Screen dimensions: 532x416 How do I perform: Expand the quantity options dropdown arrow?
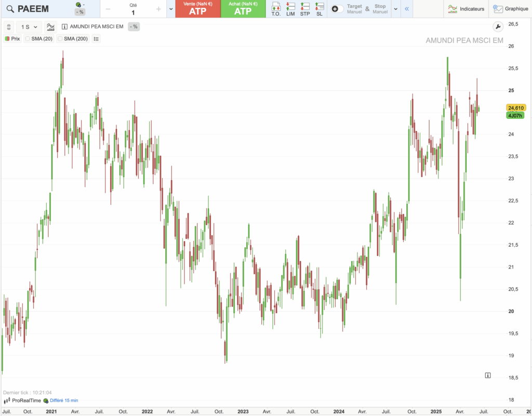pos(171,9)
